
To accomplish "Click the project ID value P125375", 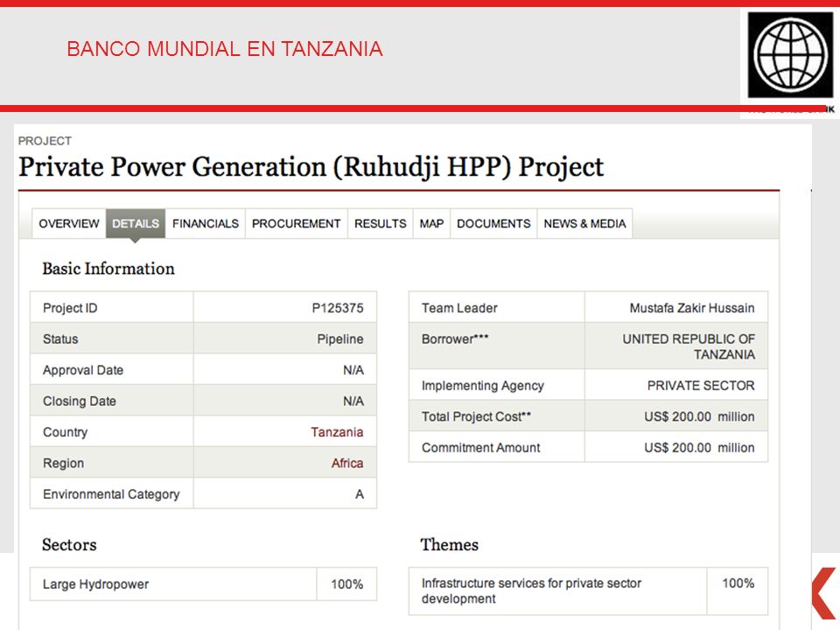I will (338, 308).
